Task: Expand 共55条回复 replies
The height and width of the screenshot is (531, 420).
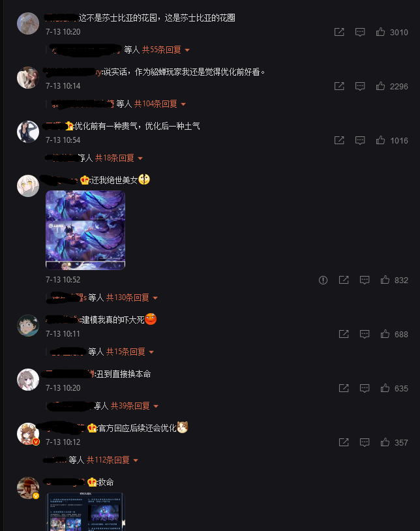Action: tap(166, 50)
